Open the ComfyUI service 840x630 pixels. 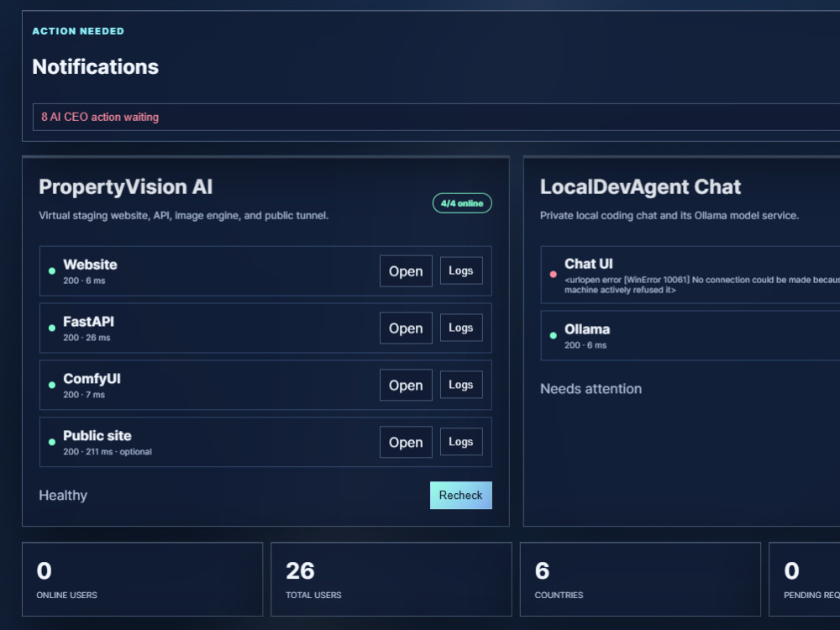[x=406, y=386]
